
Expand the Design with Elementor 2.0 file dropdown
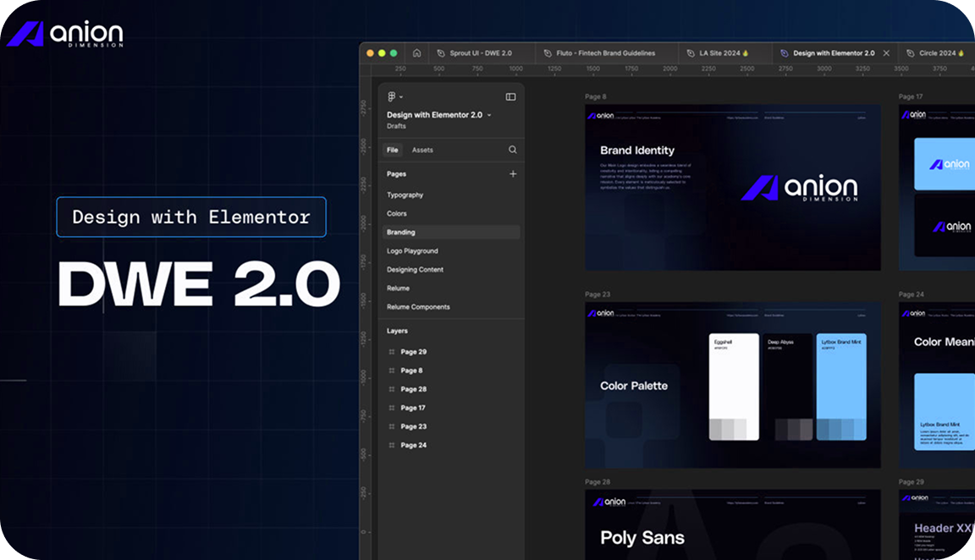click(489, 115)
